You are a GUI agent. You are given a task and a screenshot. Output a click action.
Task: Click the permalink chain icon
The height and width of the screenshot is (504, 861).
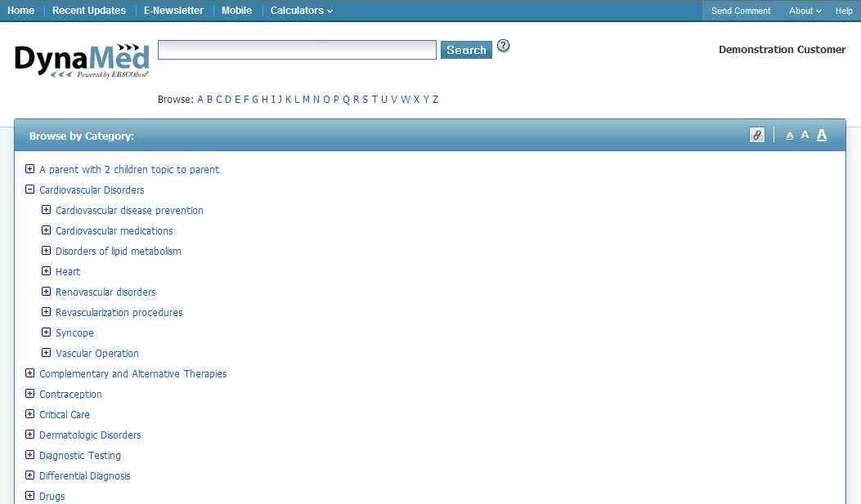click(756, 135)
